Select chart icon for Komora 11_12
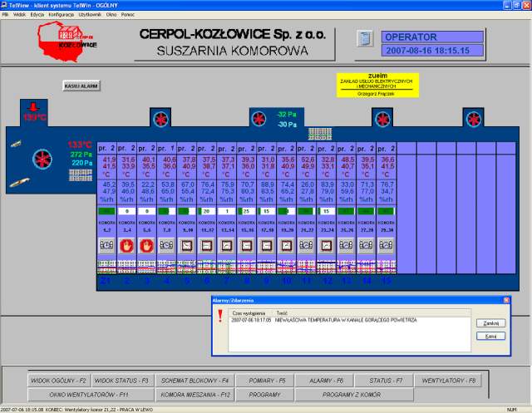This screenshot has height=413, width=532. click(x=207, y=245)
